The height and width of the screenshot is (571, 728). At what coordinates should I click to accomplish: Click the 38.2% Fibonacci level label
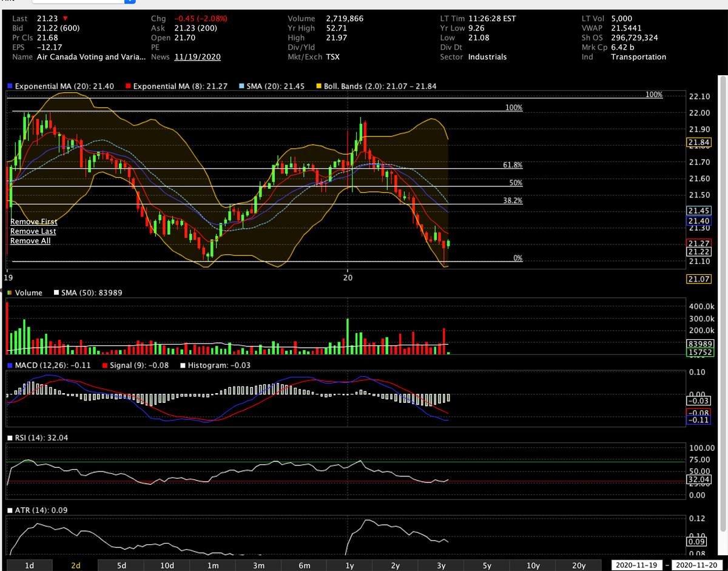tap(513, 200)
